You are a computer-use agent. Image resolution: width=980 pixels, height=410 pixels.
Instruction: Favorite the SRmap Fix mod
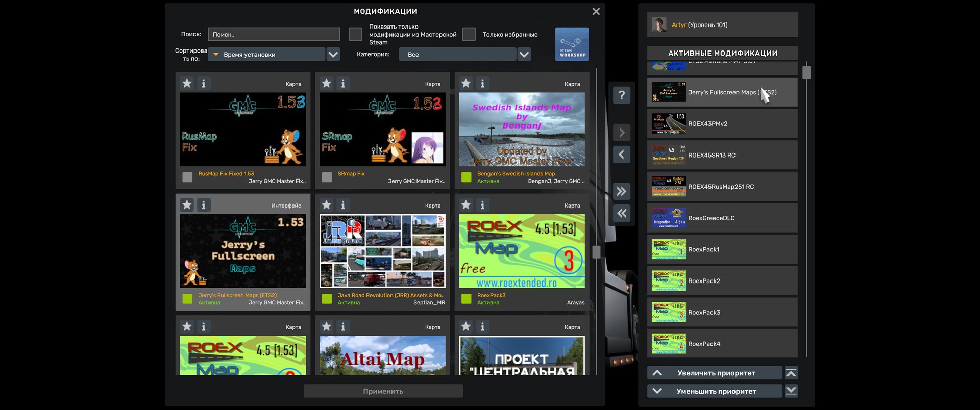click(327, 83)
